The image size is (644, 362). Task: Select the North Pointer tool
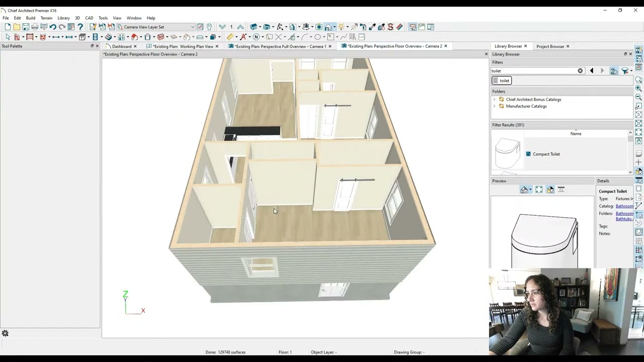[256, 37]
